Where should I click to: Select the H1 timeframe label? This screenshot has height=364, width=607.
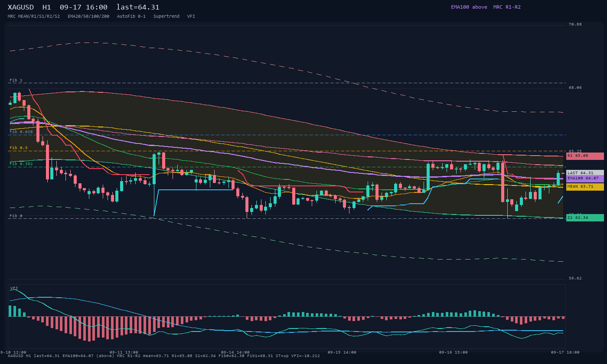(x=47, y=7)
